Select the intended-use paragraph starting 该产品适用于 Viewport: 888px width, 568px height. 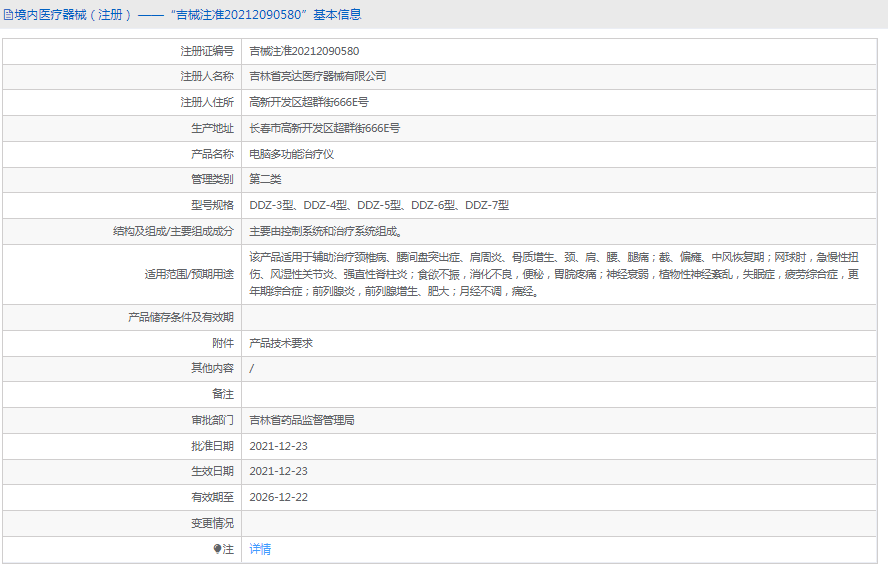[x=554, y=275]
